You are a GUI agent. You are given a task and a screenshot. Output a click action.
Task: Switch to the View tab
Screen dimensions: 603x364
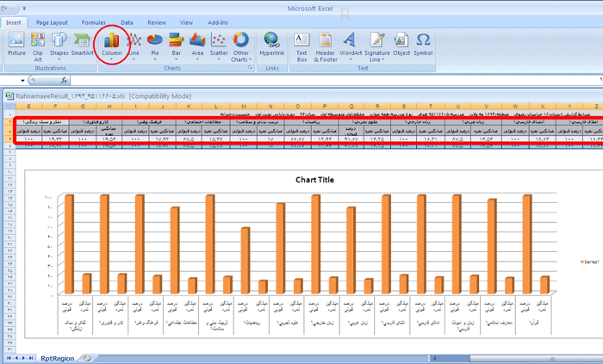pos(186,22)
